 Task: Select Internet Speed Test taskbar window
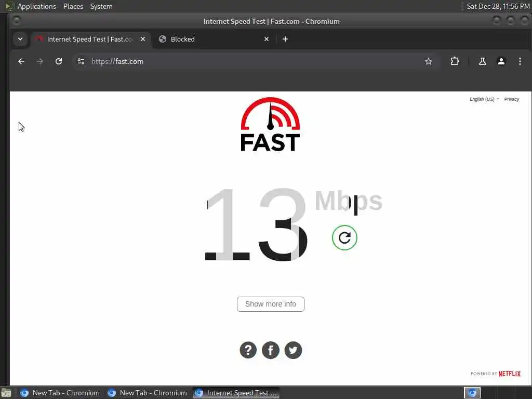[x=236, y=393]
